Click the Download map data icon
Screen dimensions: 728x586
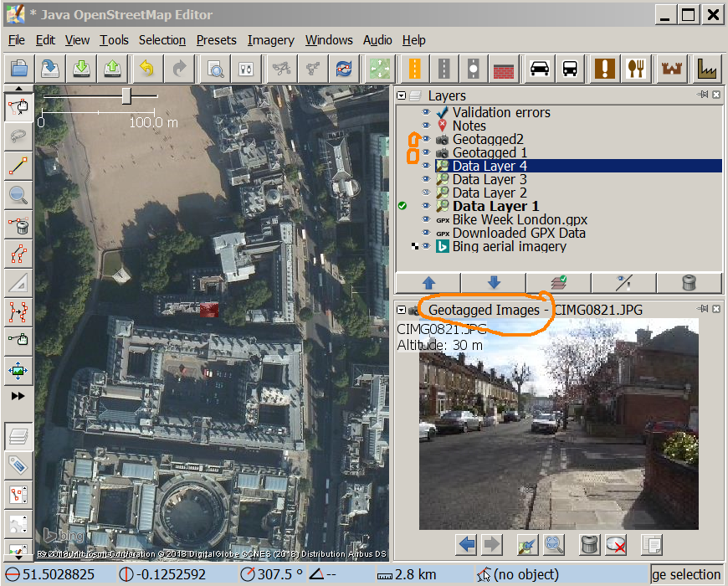click(80, 68)
